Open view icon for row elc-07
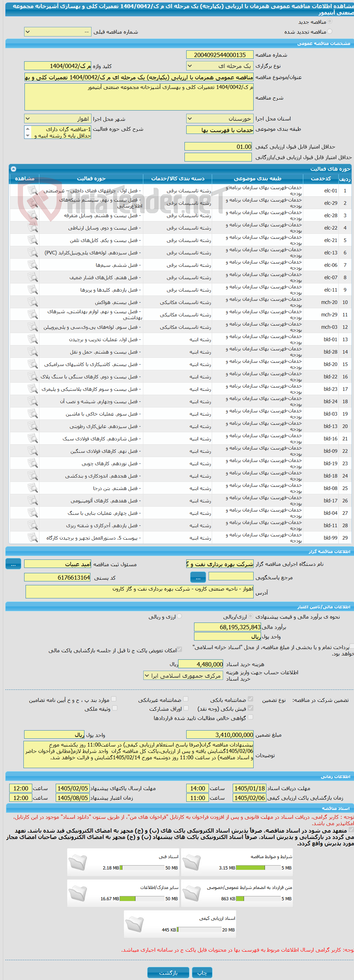This screenshot has height=980, width=354. [x=33, y=277]
